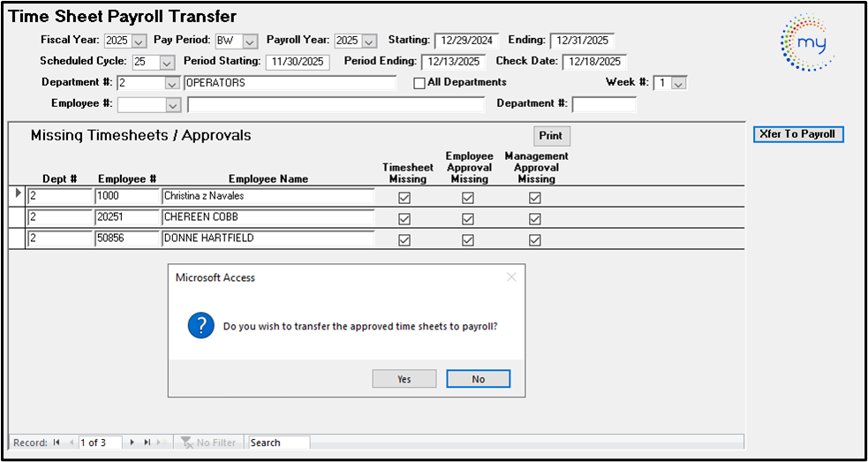Toggle Timesheet Missing for Christina z Navales
This screenshot has height=462, width=868.
[404, 198]
